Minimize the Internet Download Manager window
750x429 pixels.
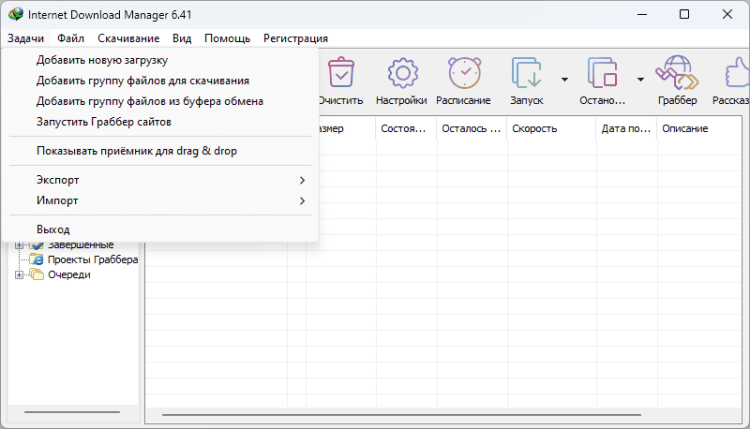pos(642,14)
